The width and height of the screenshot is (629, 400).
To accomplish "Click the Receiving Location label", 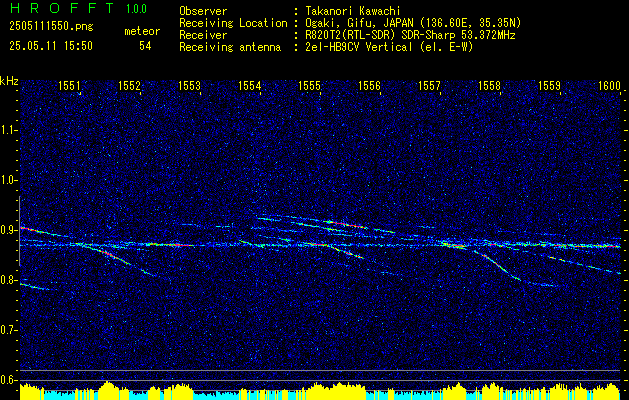I will [x=233, y=23].
